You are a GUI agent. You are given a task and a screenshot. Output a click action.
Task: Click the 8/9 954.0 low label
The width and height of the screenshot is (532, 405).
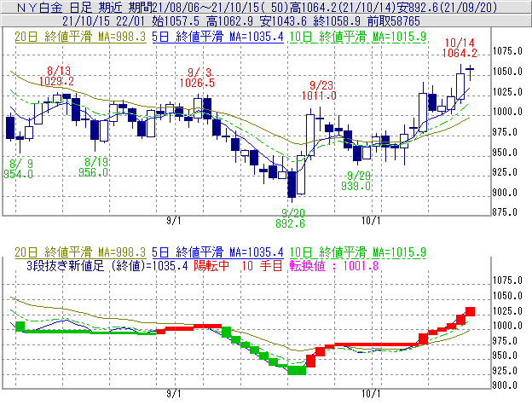[19, 169]
